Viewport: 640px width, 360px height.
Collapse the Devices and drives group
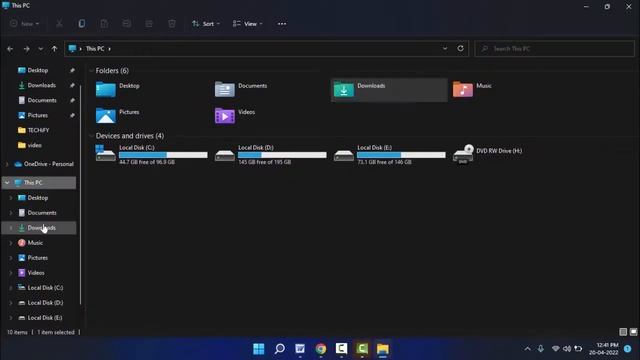point(91,136)
